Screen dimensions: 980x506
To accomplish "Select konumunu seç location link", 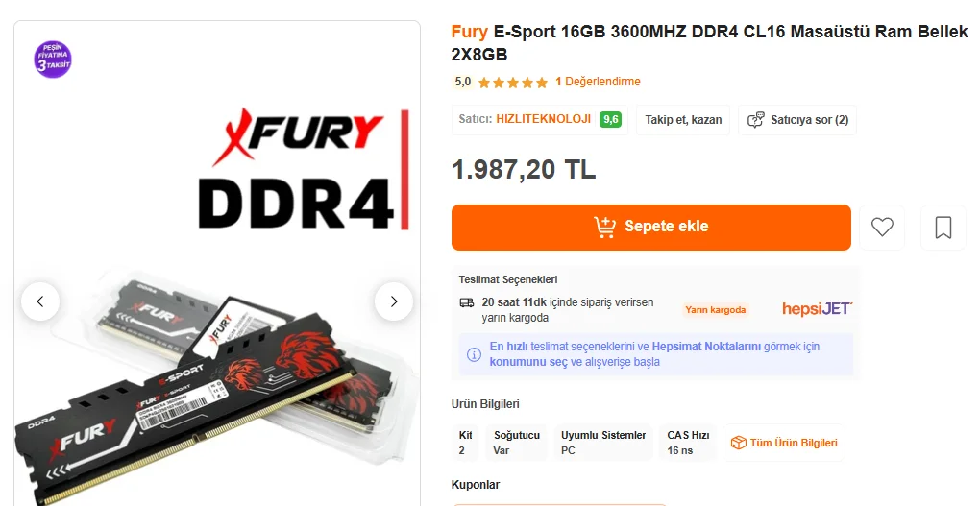I will [528, 362].
